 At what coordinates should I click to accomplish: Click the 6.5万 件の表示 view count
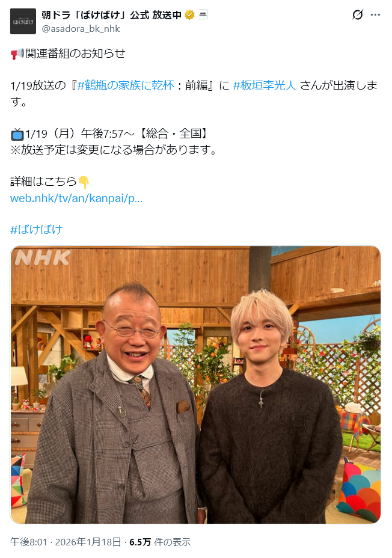[160, 542]
